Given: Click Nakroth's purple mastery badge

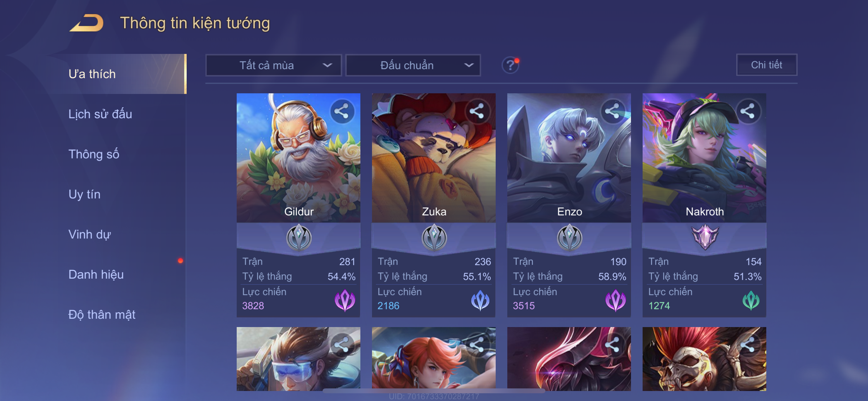Looking at the screenshot, I should tap(705, 237).
